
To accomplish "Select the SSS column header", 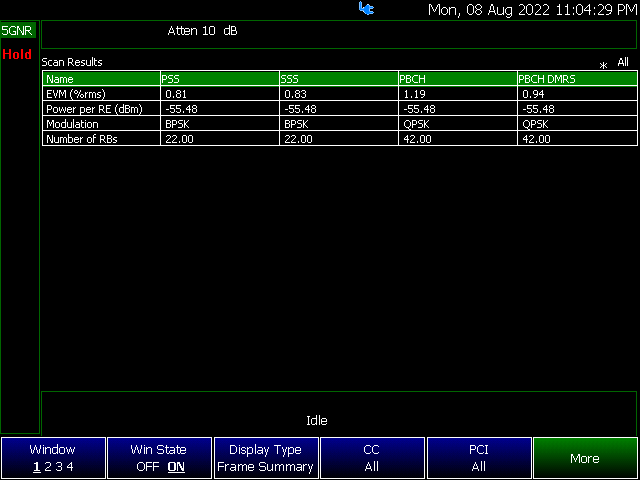I will pos(339,79).
